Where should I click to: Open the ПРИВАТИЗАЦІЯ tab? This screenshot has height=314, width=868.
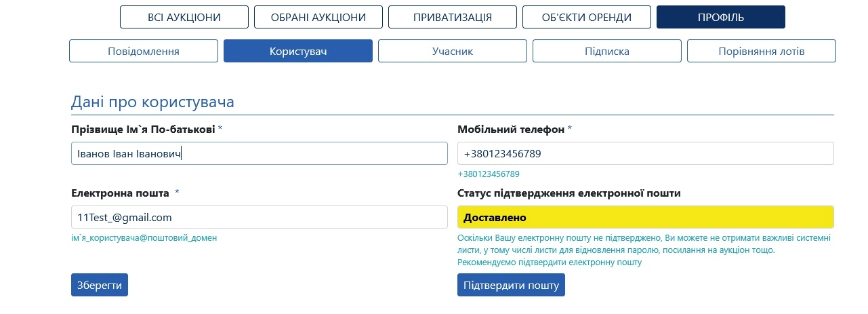tap(453, 17)
